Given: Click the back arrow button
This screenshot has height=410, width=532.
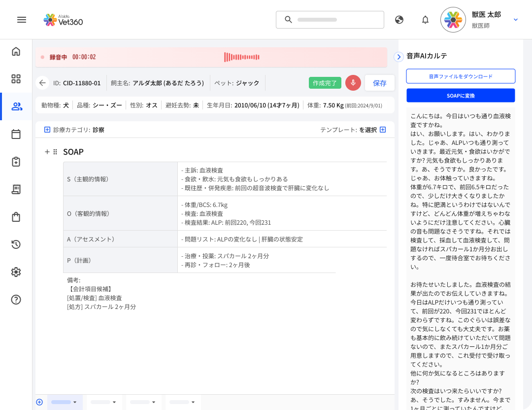Looking at the screenshot, I should tap(42, 83).
